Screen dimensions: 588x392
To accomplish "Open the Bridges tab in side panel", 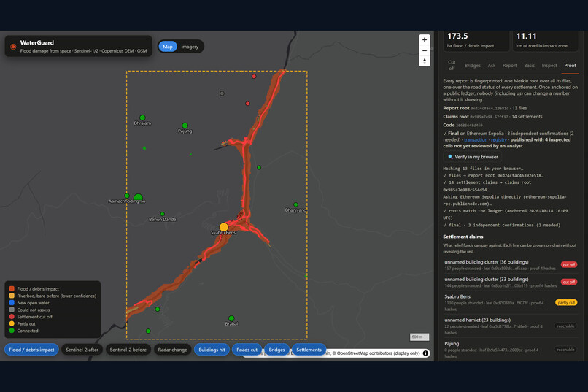I will [x=473, y=65].
